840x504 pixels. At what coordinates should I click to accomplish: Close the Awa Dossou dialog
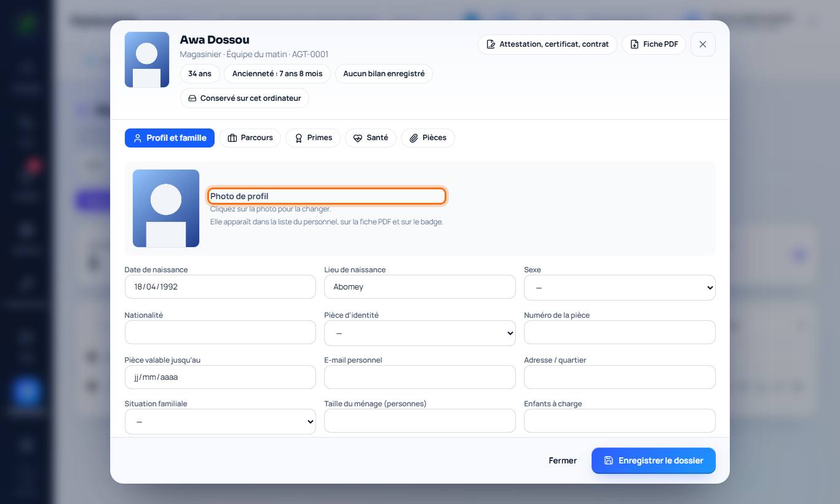tap(703, 44)
